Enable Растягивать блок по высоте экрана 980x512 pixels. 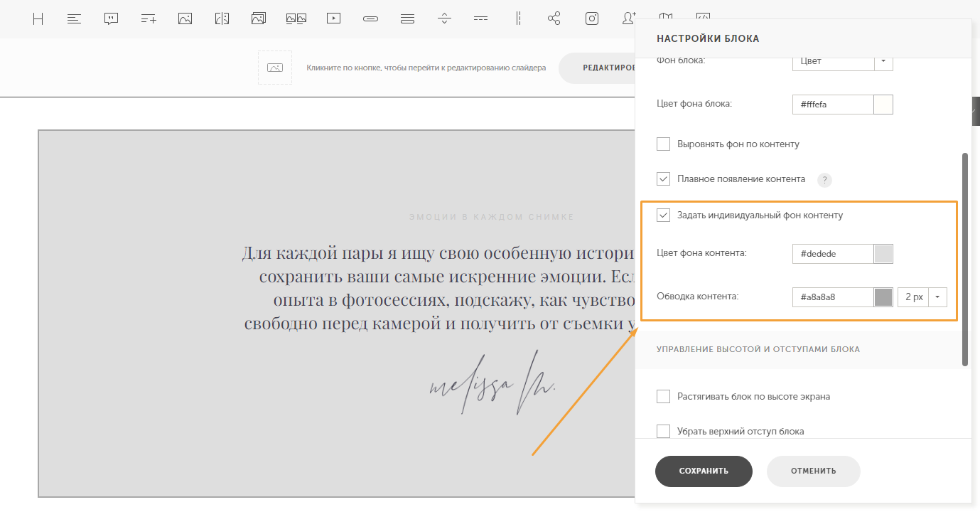click(663, 396)
